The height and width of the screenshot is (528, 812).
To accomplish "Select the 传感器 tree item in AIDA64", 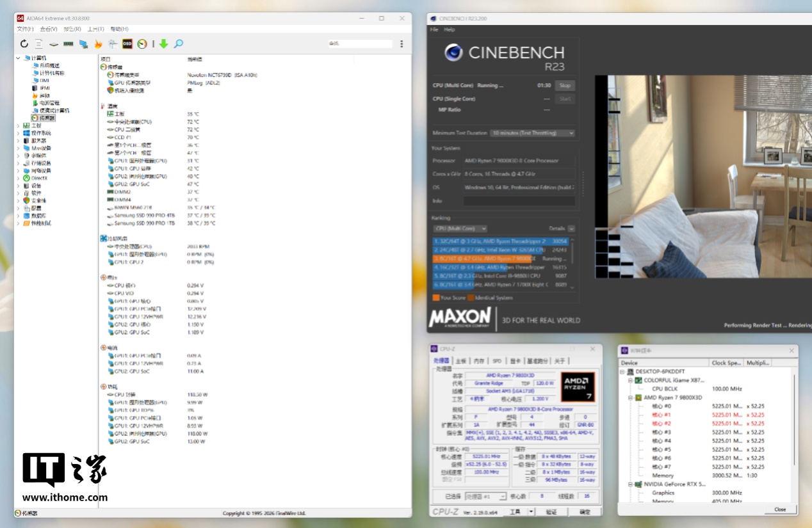I will tap(43, 118).
